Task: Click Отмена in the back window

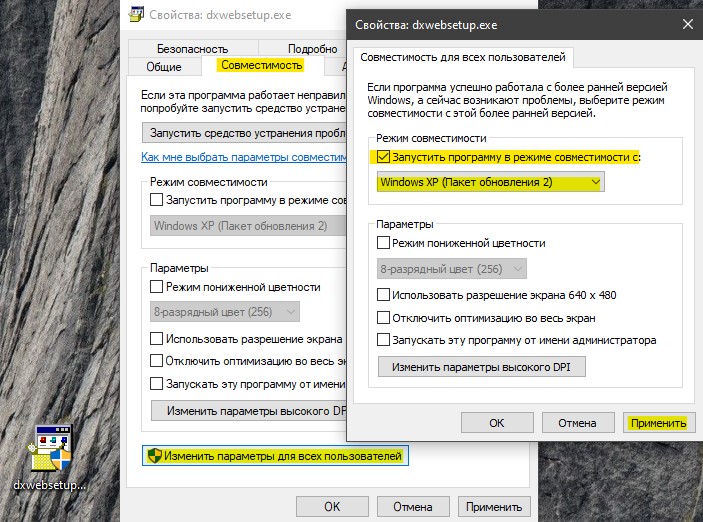Action: click(x=413, y=506)
